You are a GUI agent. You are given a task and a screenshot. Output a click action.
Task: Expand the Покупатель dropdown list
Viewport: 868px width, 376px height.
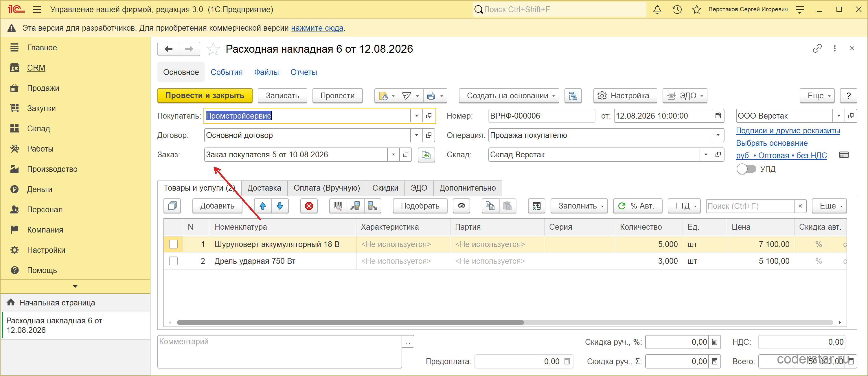point(416,116)
